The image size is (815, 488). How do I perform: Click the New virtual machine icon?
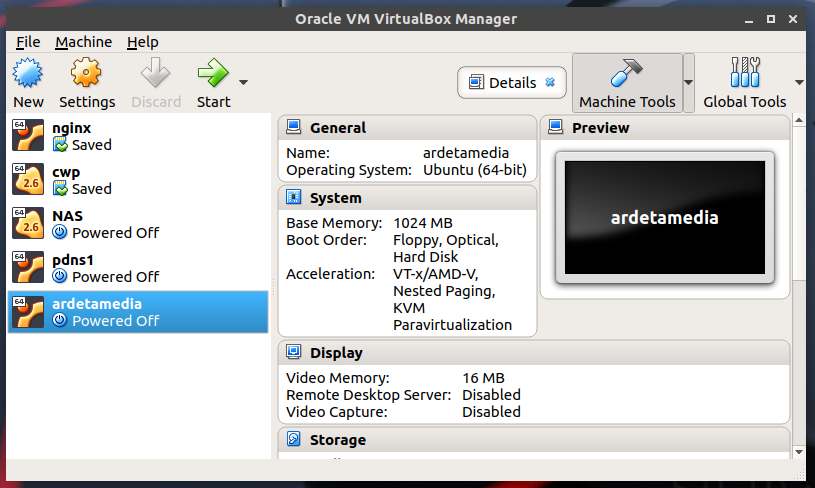(28, 73)
